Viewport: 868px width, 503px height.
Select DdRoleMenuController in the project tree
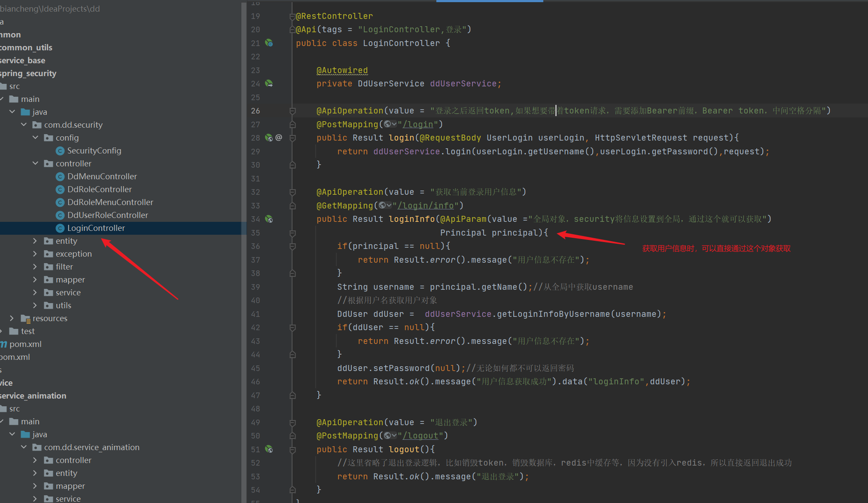pyautogui.click(x=110, y=202)
